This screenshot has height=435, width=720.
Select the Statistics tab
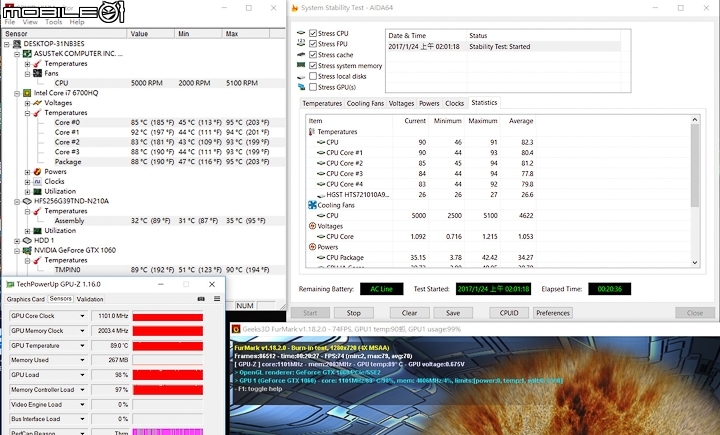pos(484,102)
